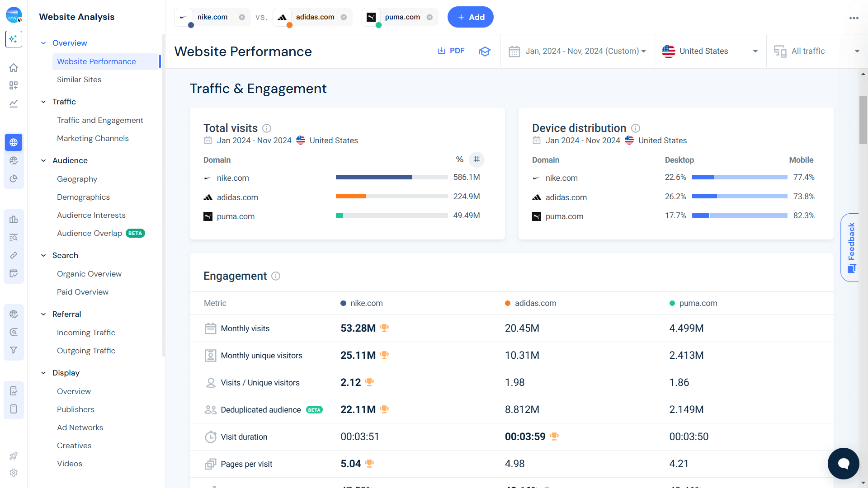The height and width of the screenshot is (488, 868).
Task: Click the settings gear in the sidebar
Action: tap(14, 473)
